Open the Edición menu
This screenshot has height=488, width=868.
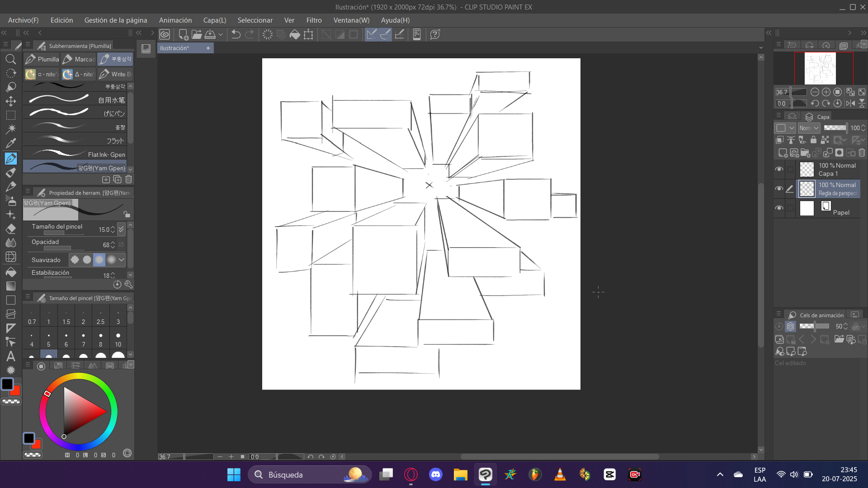pos(61,20)
